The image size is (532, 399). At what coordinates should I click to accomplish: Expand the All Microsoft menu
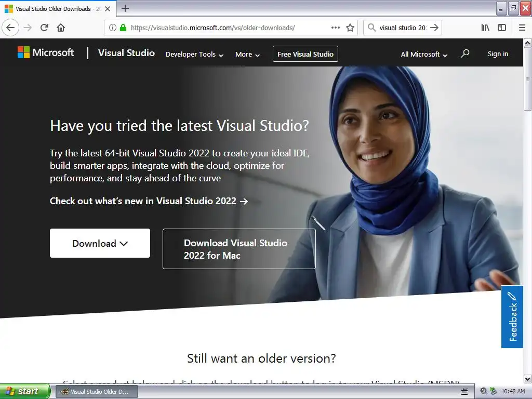pos(424,54)
